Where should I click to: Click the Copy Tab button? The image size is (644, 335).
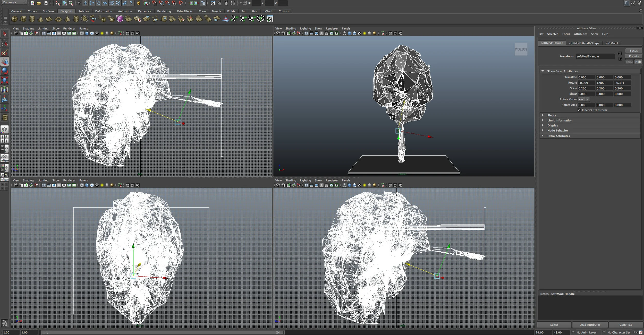(x=626, y=325)
